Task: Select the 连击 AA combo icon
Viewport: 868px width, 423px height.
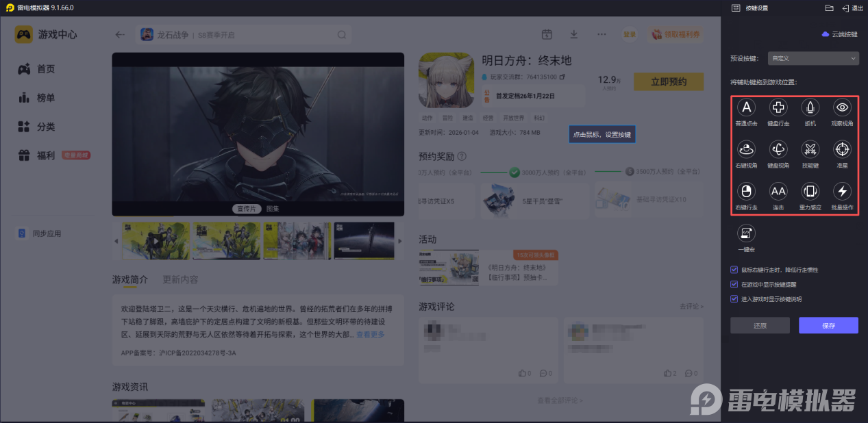Action: pyautogui.click(x=778, y=191)
